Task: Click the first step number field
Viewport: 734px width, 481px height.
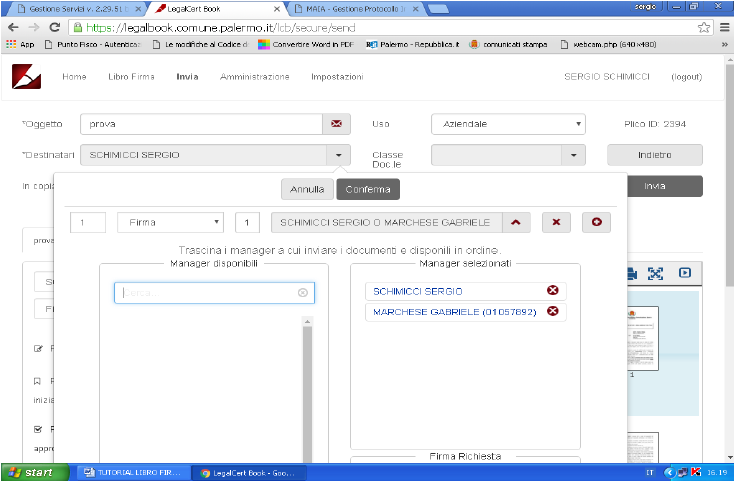Action: (x=88, y=222)
